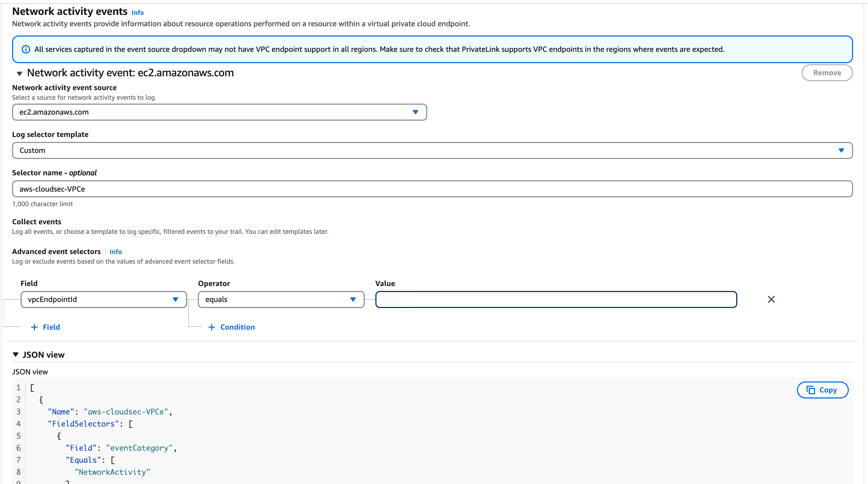Image resolution: width=868 pixels, height=484 pixels.
Task: Click the copy icon in the Copy button
Action: click(810, 390)
